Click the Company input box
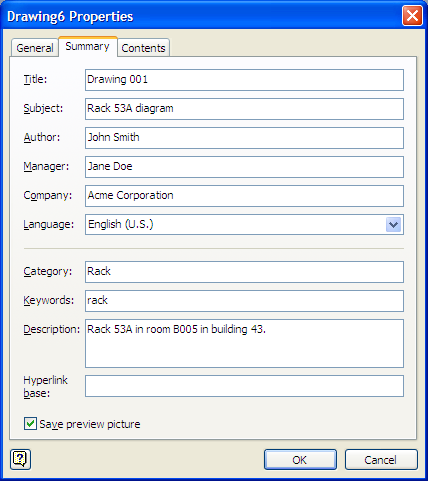The width and height of the screenshot is (428, 481). click(x=244, y=196)
